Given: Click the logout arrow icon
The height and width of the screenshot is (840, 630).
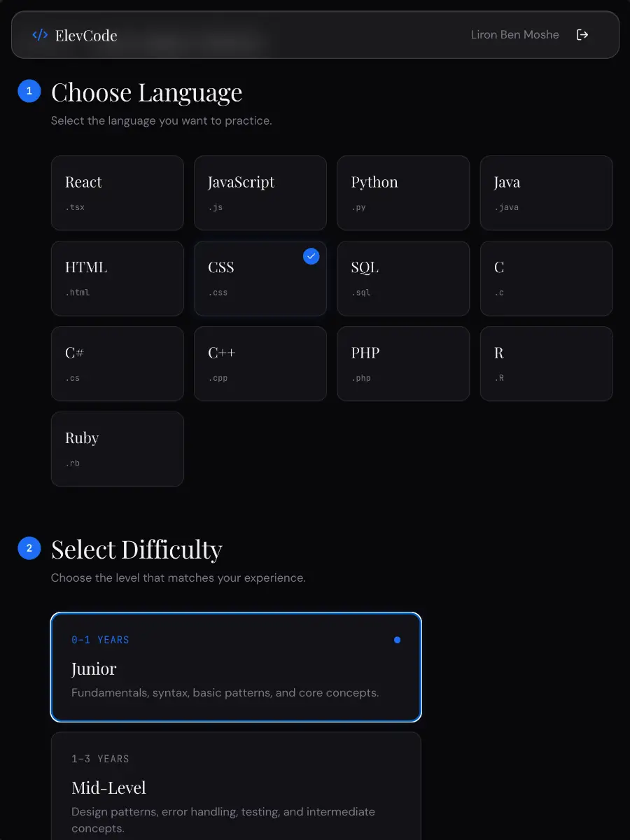Looking at the screenshot, I should 582,34.
